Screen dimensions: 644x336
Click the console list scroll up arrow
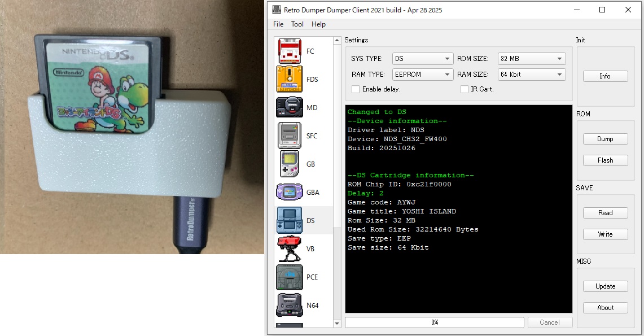point(337,40)
